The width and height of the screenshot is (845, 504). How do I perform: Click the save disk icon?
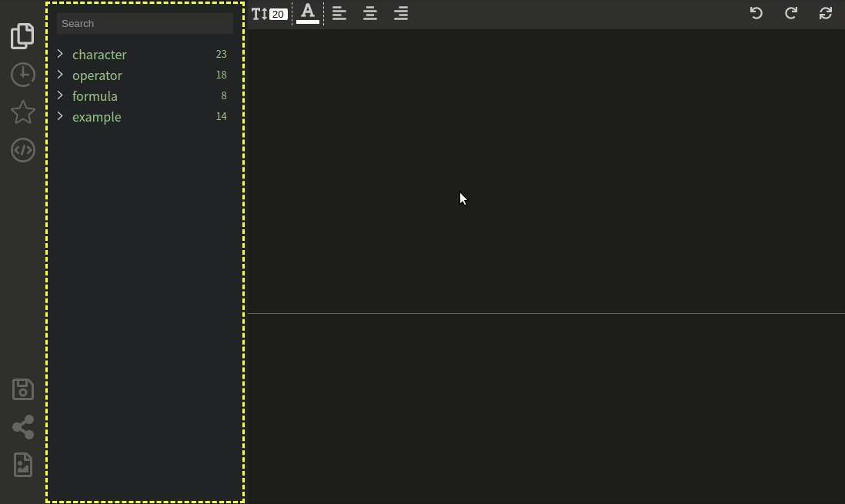click(23, 389)
